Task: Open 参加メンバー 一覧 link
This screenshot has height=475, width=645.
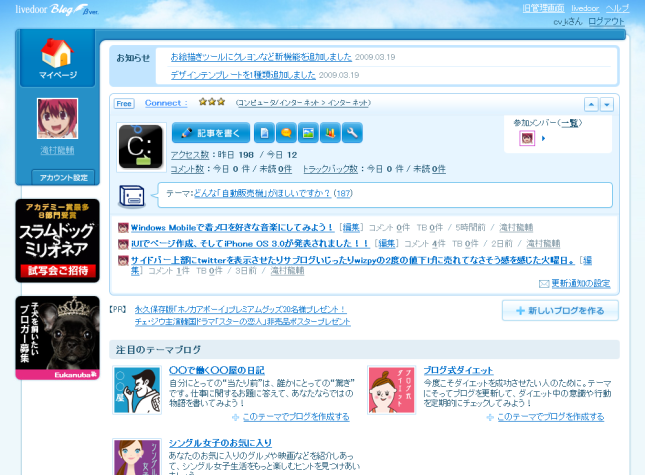Action: tap(570, 123)
